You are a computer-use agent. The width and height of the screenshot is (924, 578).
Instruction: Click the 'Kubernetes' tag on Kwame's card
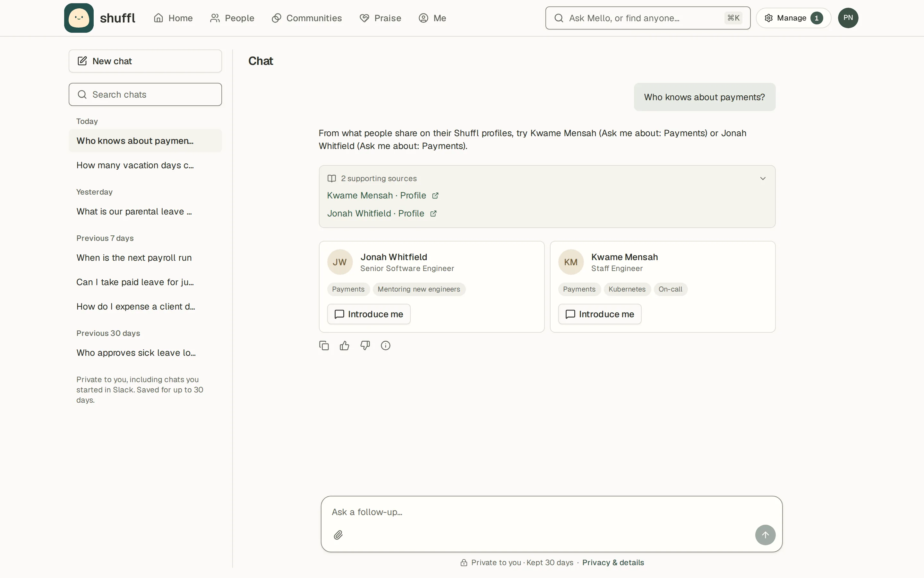click(627, 289)
